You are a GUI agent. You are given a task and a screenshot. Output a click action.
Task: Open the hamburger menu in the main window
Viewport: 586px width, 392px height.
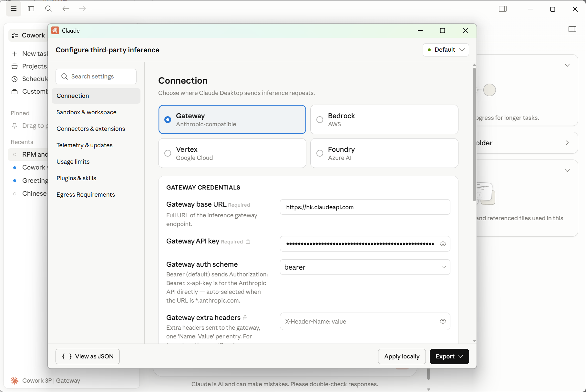click(x=14, y=9)
